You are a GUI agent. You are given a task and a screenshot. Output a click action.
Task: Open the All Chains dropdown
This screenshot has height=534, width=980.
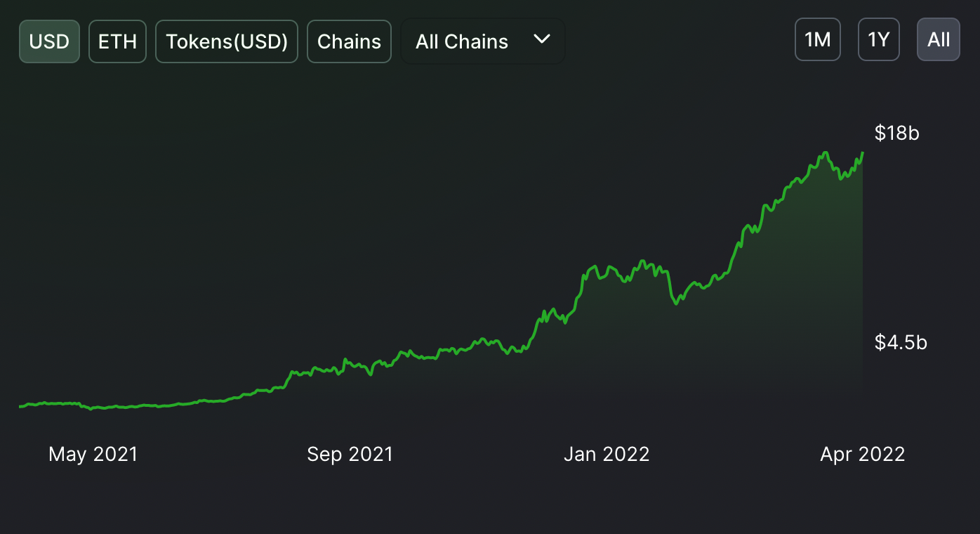pos(482,41)
